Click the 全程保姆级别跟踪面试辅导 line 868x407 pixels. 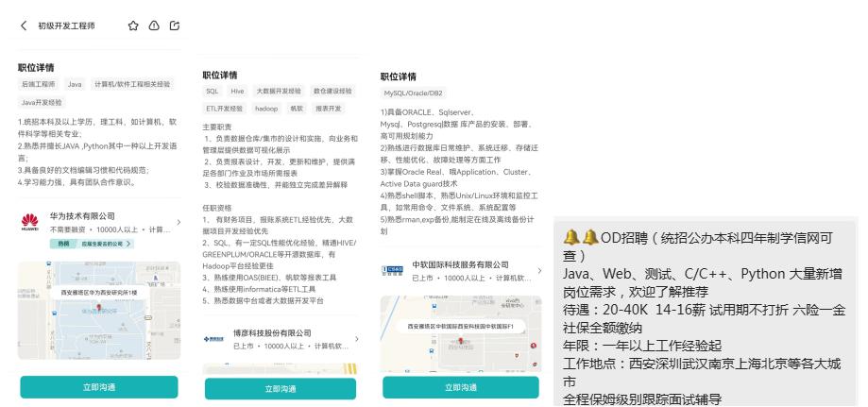[x=642, y=399]
